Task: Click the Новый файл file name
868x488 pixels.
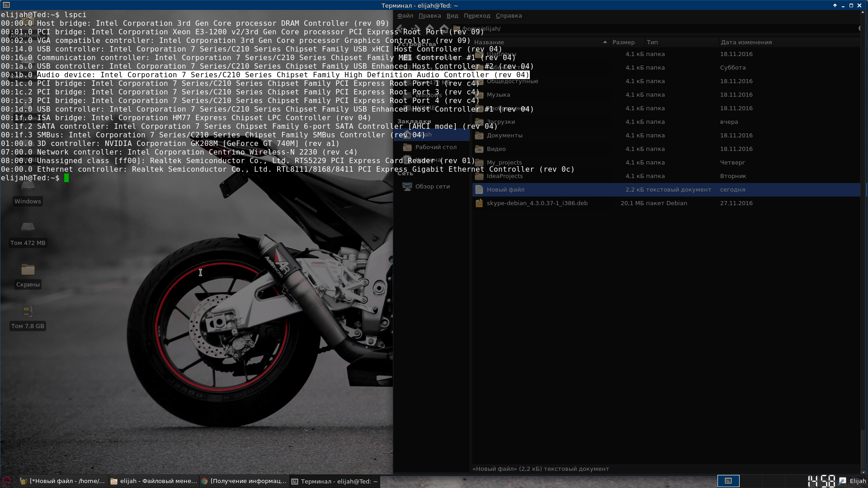Action: point(505,189)
